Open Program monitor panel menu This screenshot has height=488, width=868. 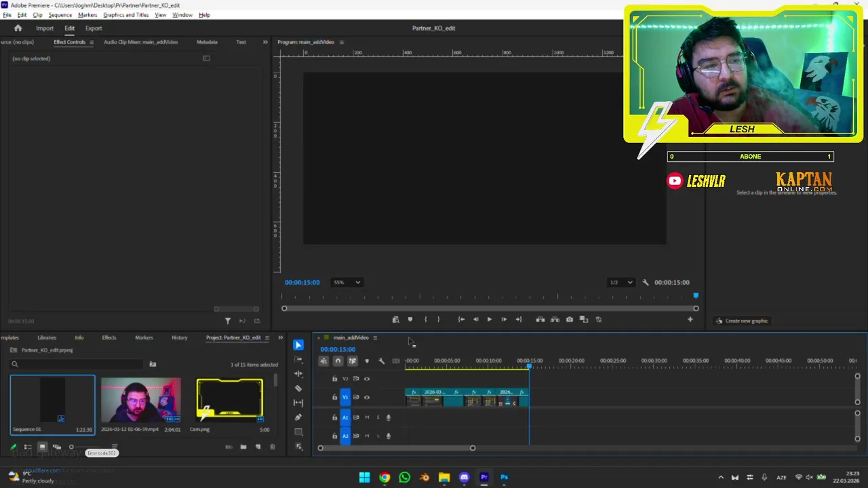click(342, 42)
